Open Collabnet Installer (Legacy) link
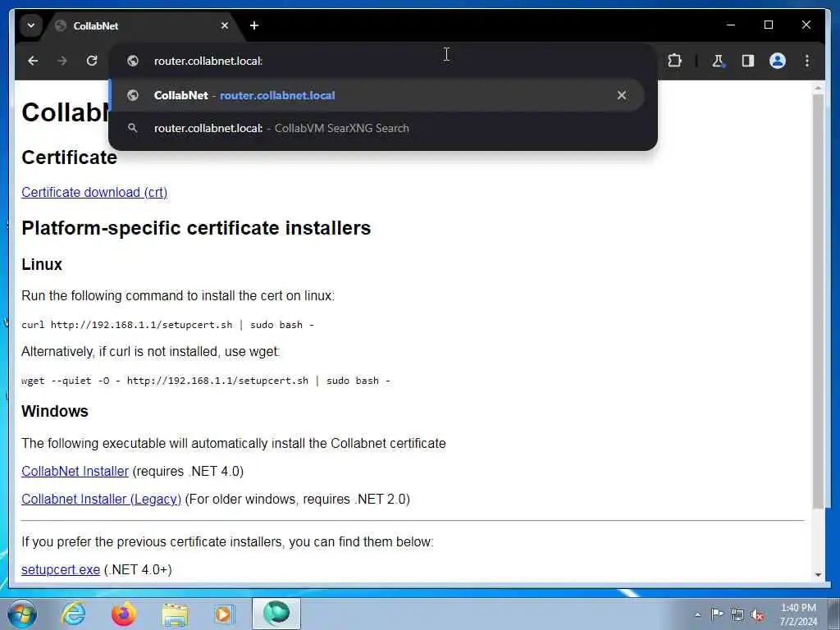Screen dimensions: 840x630 point(101,500)
